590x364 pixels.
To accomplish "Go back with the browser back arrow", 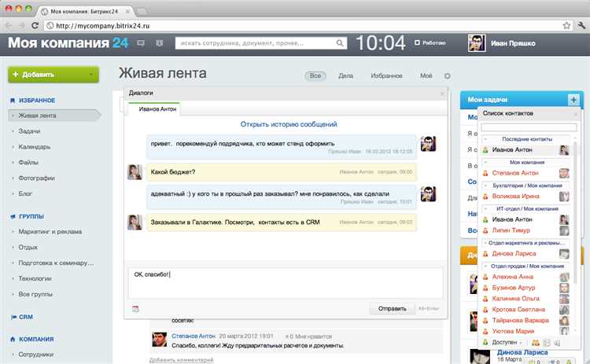I will point(9,26).
